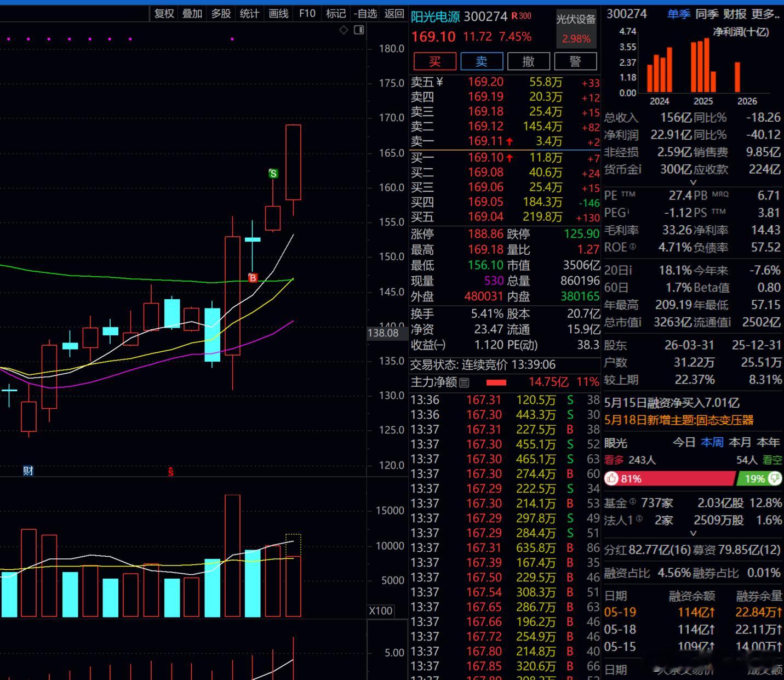Click the thumbs-down 看空 vote icon
Screen dimensions: 784x680
775,479
